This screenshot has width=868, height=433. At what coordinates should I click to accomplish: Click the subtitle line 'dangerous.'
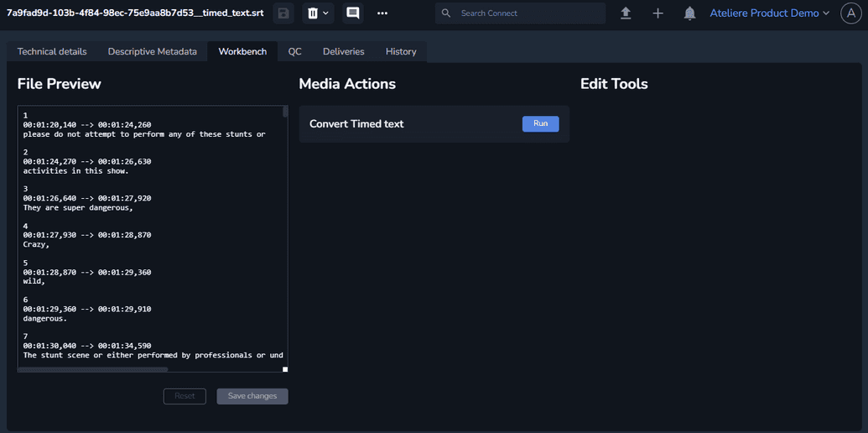[45, 318]
